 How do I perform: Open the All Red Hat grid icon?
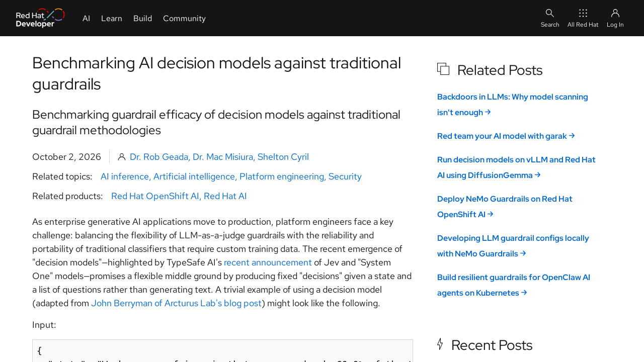coord(583,13)
